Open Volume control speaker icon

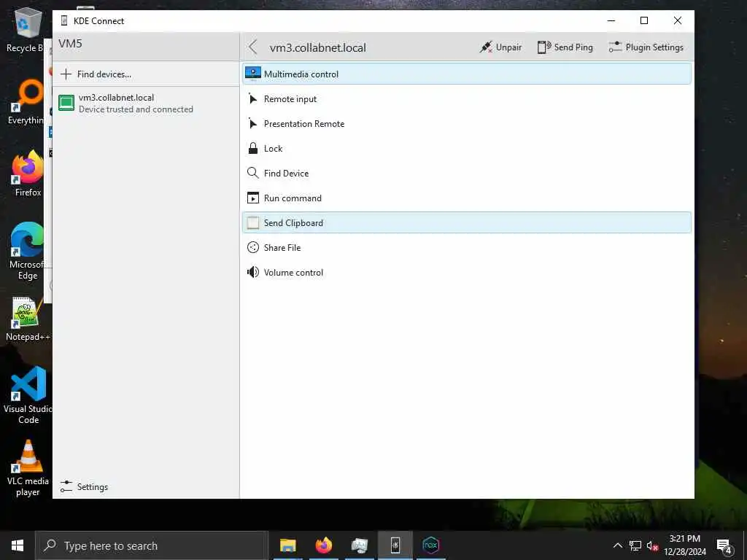click(252, 272)
